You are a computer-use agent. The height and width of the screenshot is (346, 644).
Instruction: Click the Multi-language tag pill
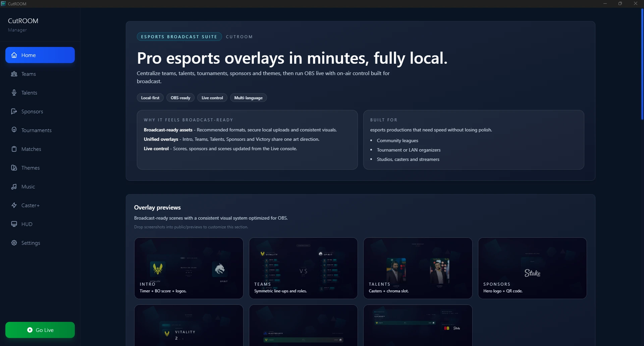[x=248, y=98]
